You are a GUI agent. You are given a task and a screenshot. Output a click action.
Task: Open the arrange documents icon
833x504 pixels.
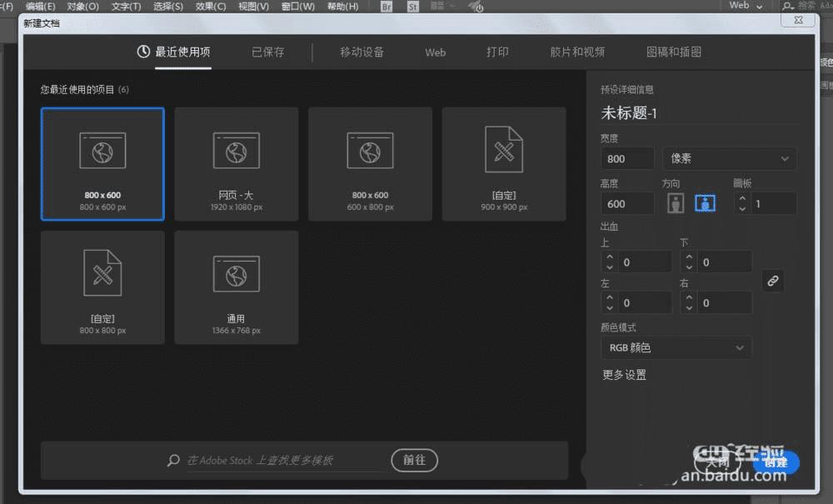[x=442, y=6]
